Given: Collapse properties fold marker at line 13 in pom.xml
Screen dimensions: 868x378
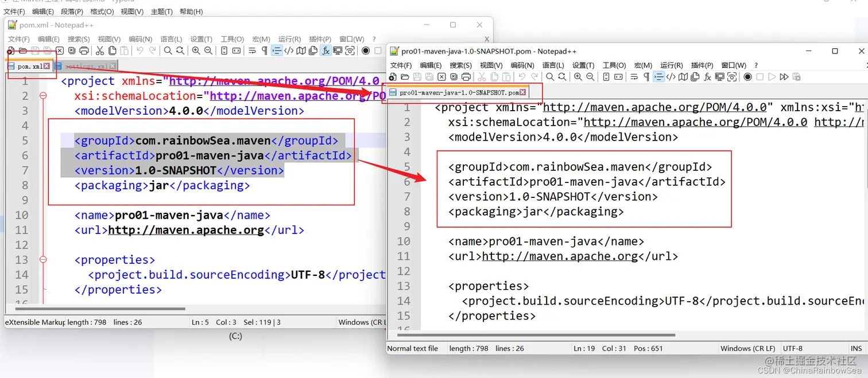Looking at the screenshot, I should pyautogui.click(x=43, y=260).
